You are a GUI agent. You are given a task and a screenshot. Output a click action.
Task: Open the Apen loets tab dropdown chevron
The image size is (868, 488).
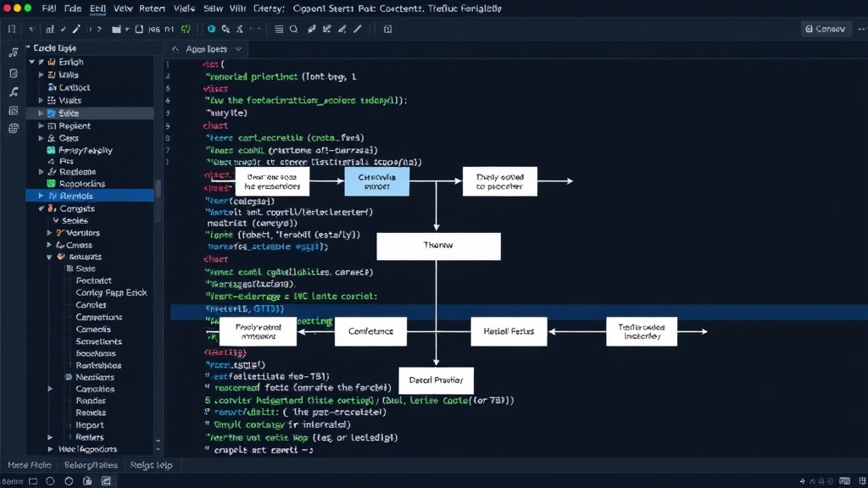click(238, 49)
